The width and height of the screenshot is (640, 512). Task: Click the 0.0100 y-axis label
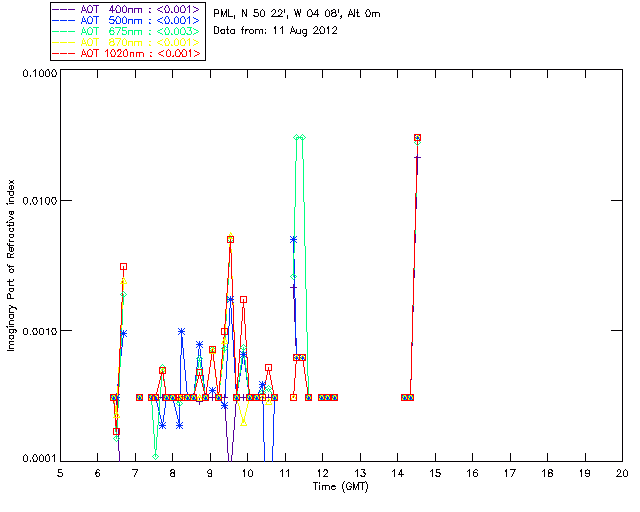tap(39, 201)
